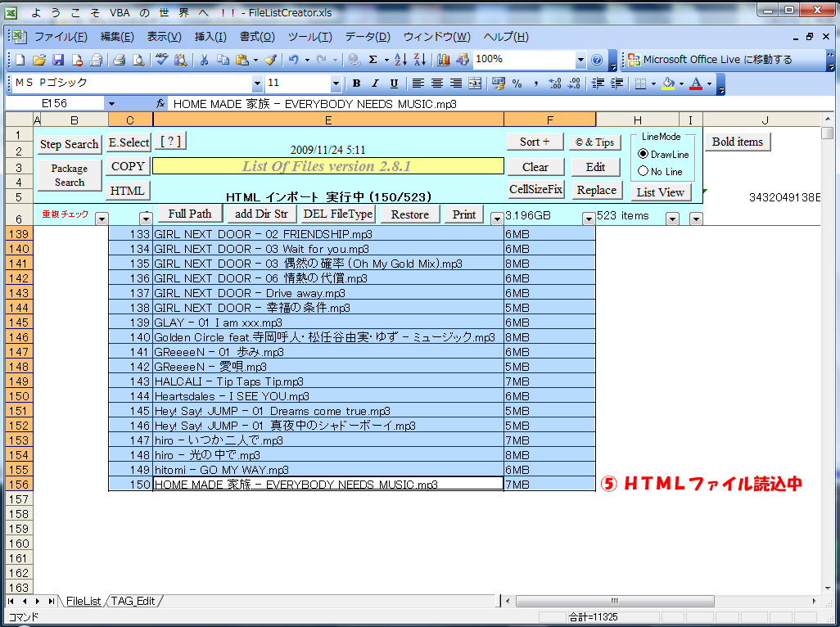840x627 pixels.
Task: Toggle Italic formatting
Action: coord(375,83)
